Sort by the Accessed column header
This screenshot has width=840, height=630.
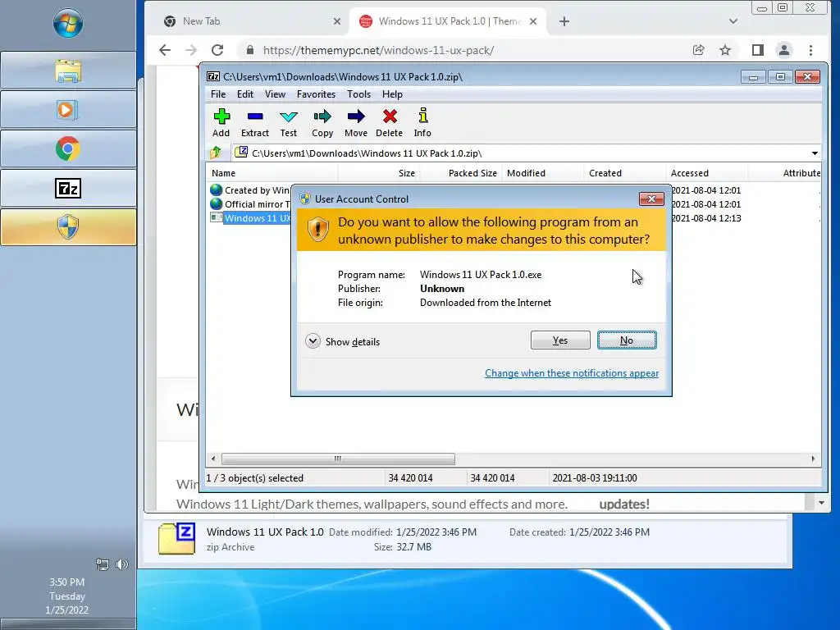(x=707, y=173)
